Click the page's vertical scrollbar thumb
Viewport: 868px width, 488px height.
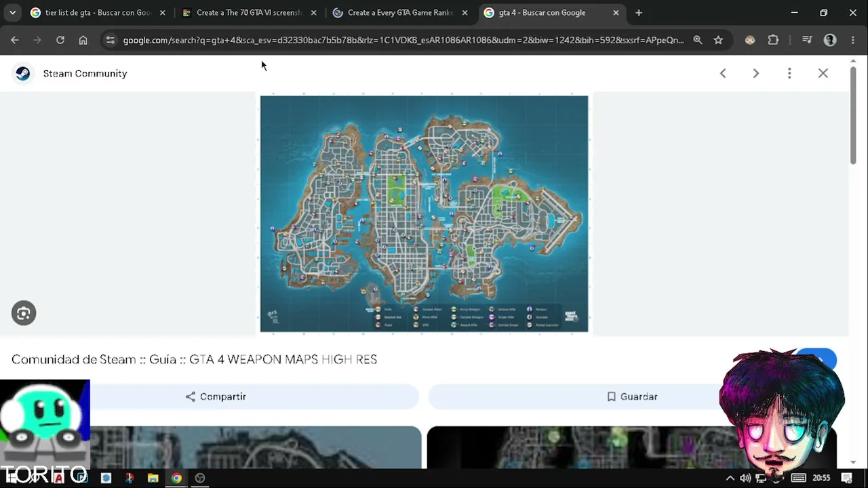pos(853,115)
